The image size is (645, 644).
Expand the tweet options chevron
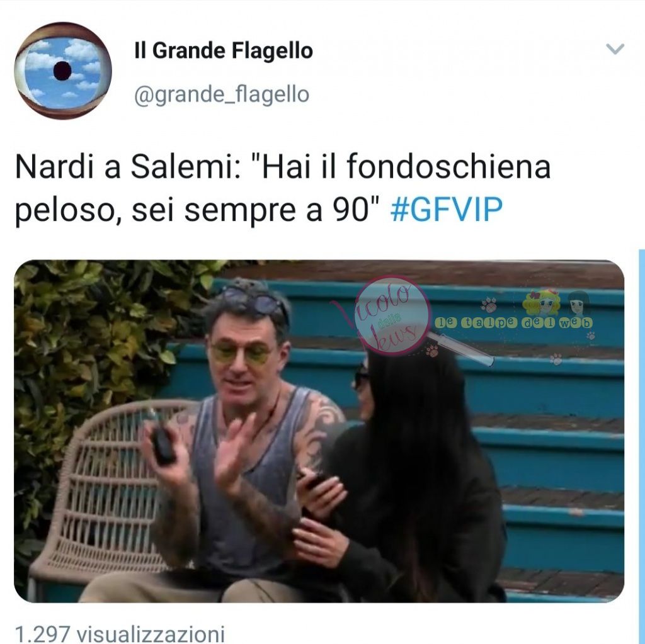pyautogui.click(x=615, y=49)
